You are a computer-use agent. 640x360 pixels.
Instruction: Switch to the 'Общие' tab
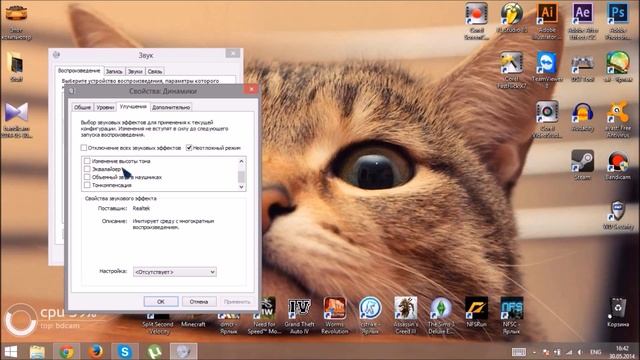click(82, 107)
